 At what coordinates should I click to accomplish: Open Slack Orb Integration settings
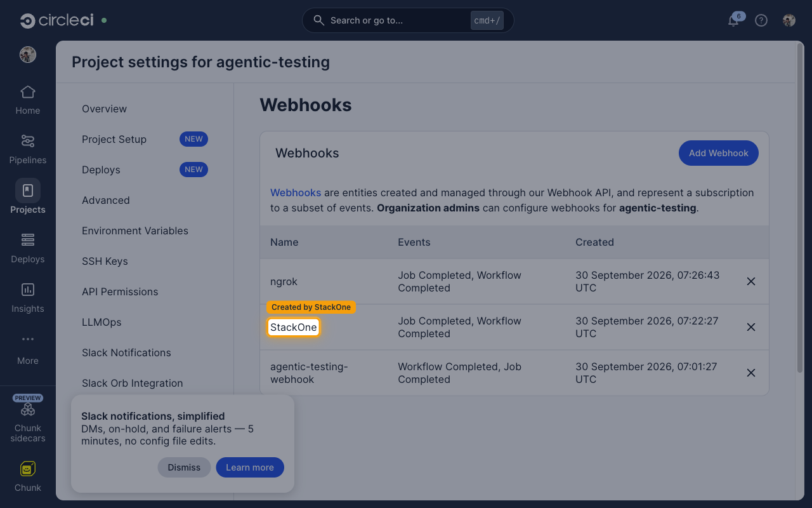132,383
